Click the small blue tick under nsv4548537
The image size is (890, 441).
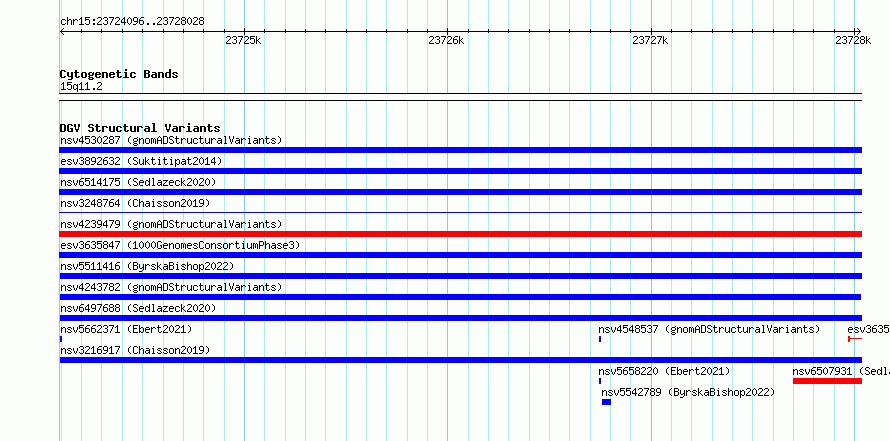tap(600, 339)
